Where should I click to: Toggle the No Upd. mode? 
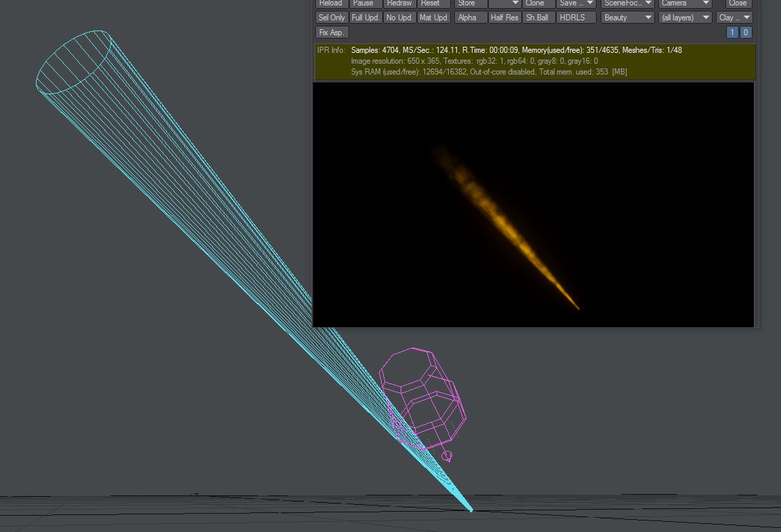tap(399, 18)
